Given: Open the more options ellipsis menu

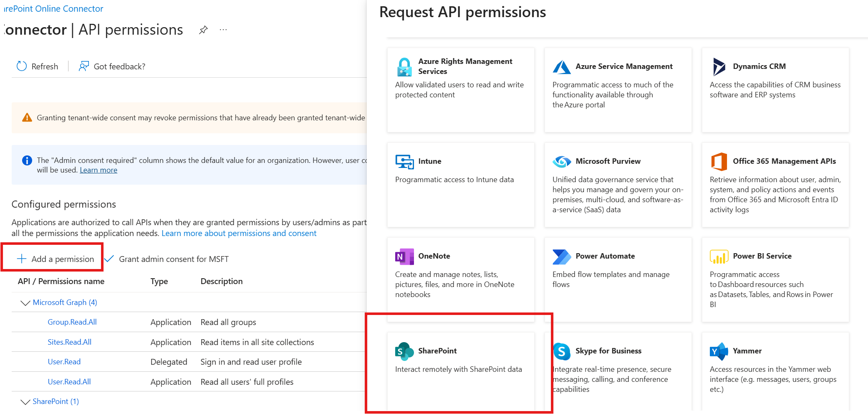Looking at the screenshot, I should pos(223,30).
